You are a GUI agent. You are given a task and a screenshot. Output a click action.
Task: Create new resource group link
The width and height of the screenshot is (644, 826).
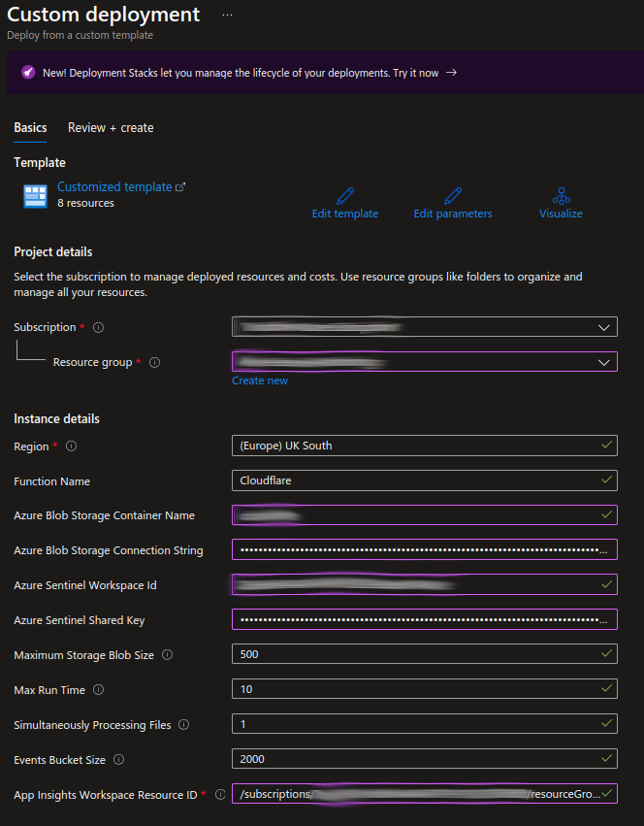(260, 380)
